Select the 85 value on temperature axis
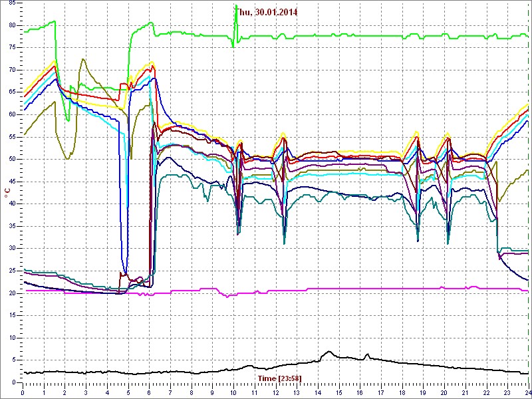Image resolution: width=532 pixels, height=399 pixels. [11, 3]
